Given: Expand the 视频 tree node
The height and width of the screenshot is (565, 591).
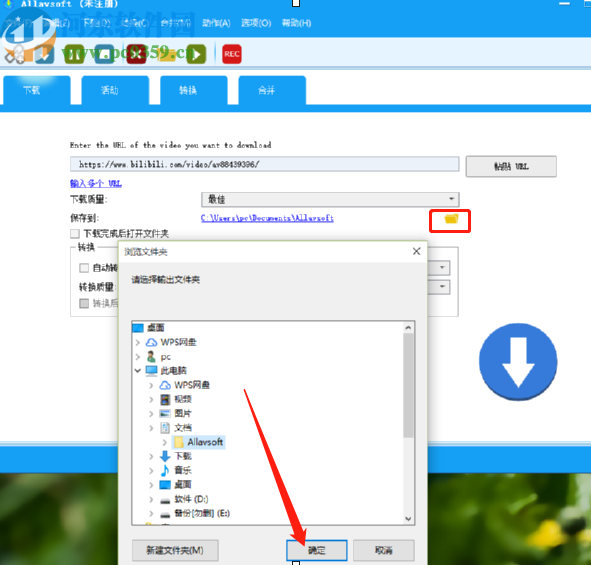Looking at the screenshot, I should [151, 399].
